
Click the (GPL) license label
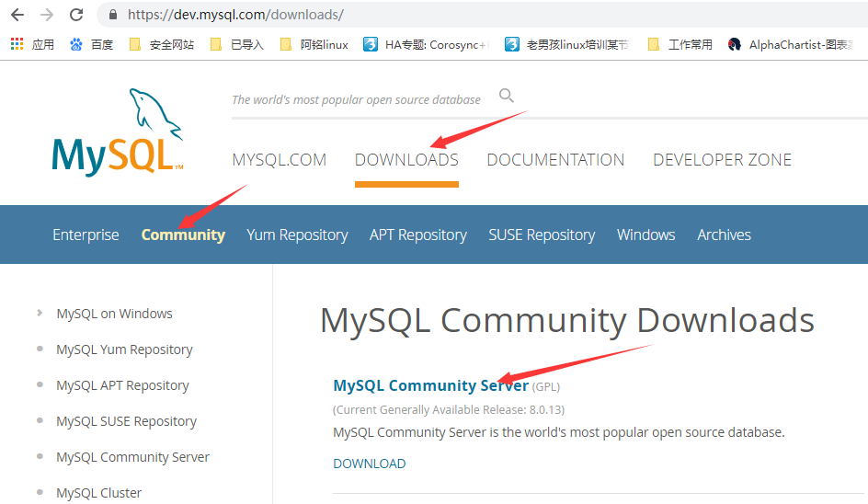[x=546, y=386]
